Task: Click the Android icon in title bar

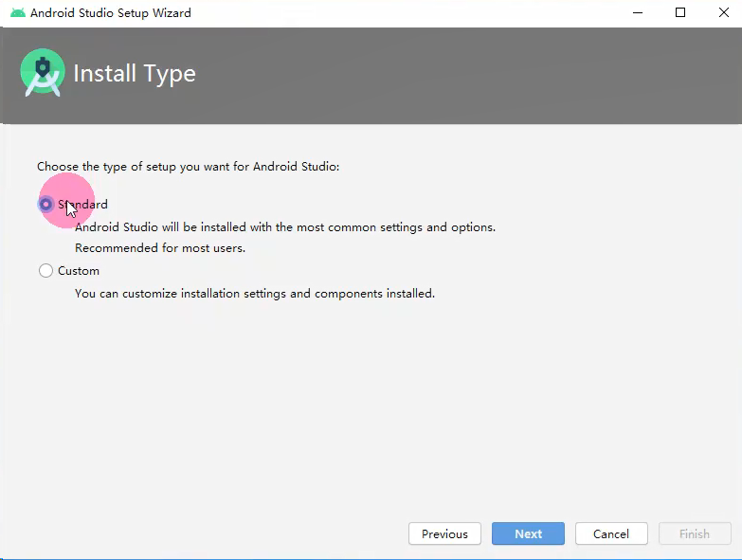Action: pos(17,12)
